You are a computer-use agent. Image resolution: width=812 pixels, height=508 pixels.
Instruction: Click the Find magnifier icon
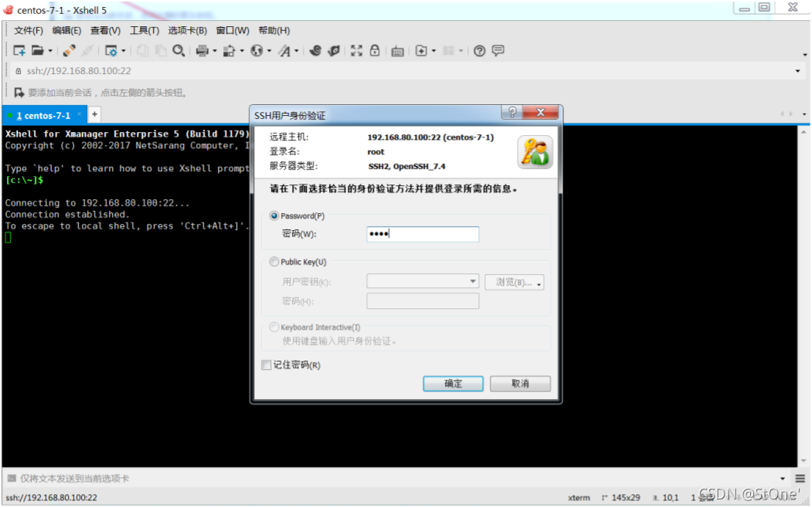point(178,50)
